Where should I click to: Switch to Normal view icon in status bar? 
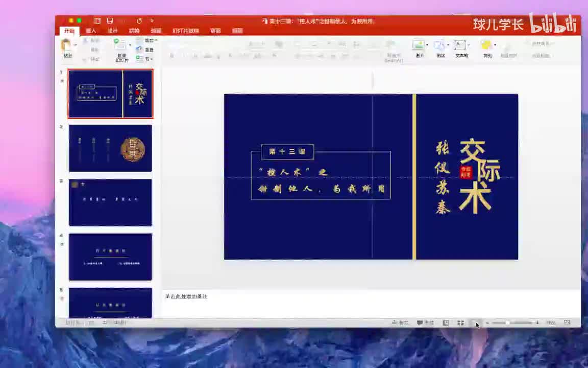point(446,323)
